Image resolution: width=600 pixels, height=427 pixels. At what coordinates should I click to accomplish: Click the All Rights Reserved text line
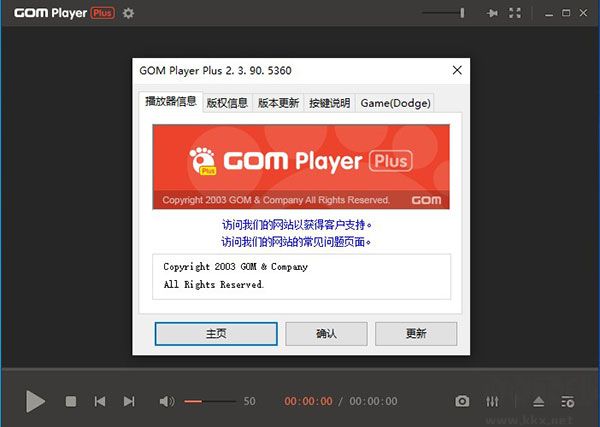pos(214,285)
